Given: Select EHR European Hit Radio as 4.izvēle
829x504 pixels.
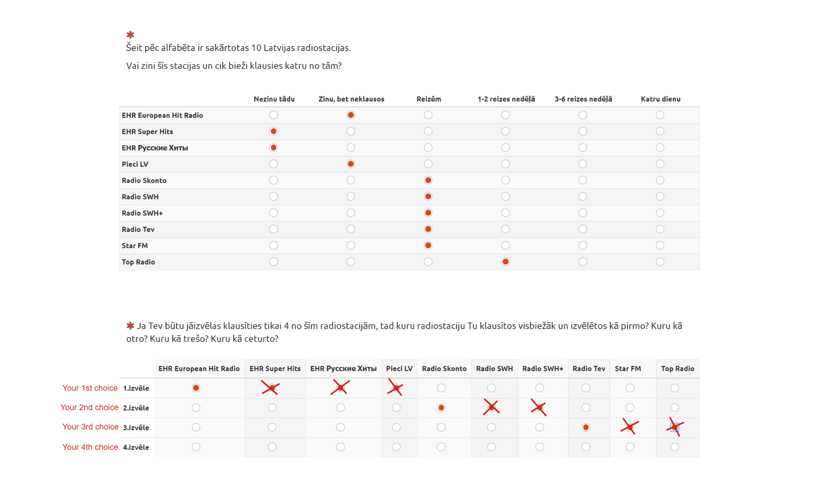Looking at the screenshot, I should 196,447.
